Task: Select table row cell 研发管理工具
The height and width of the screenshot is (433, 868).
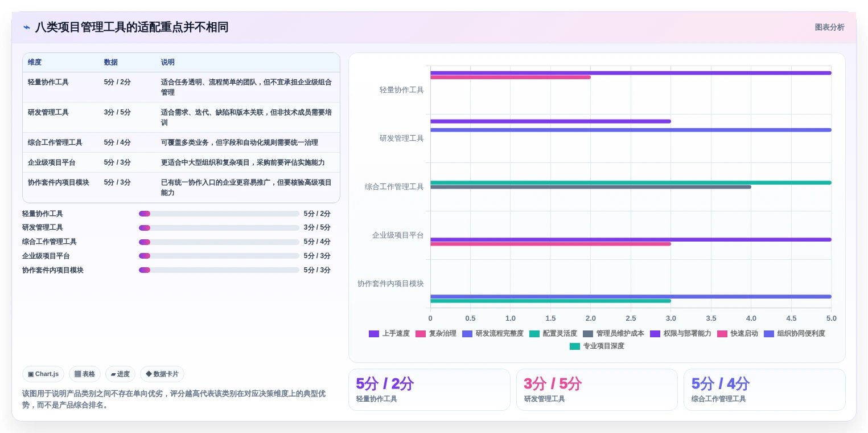Action: [48, 112]
